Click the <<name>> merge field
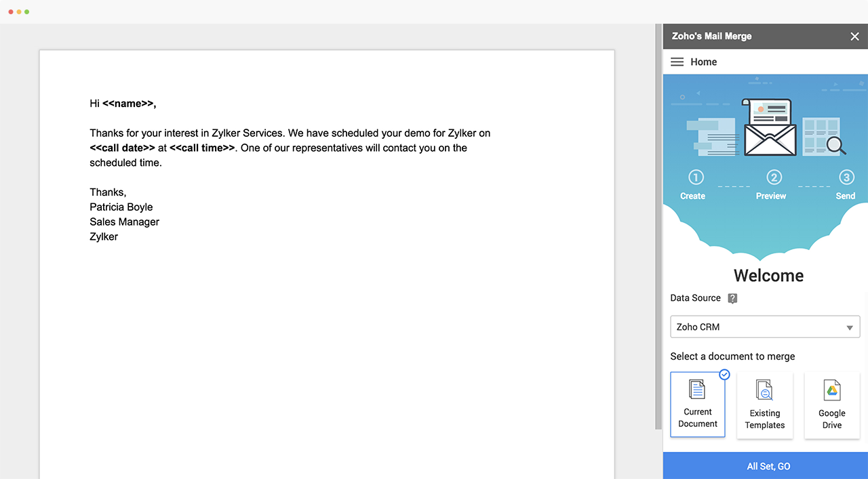Screen dimensions: 868x479 coord(130,104)
